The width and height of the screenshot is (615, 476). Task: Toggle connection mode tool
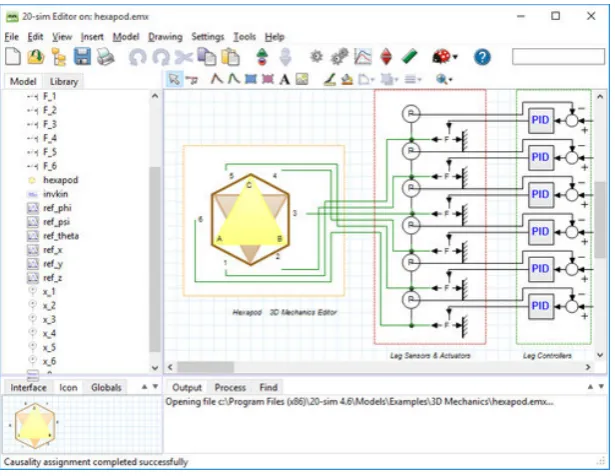point(191,80)
